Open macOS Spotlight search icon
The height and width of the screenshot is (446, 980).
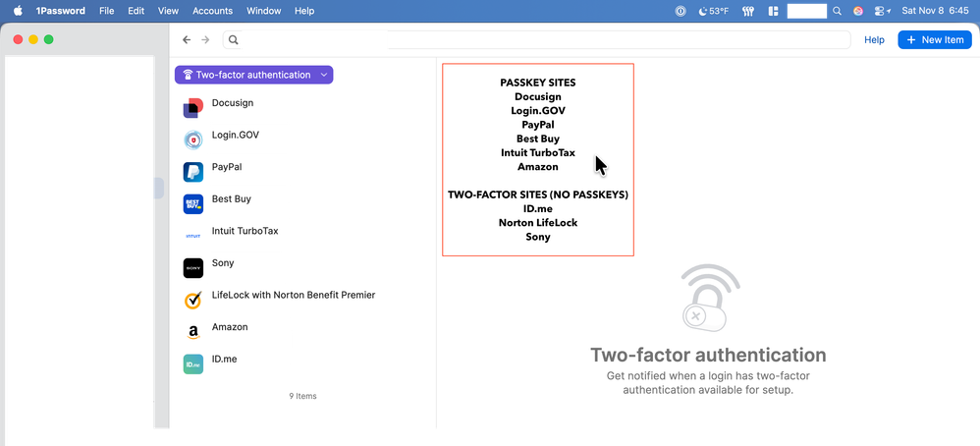(x=837, y=11)
